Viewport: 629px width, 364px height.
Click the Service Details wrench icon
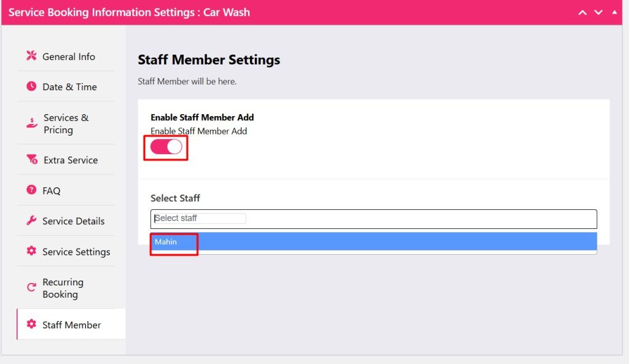(x=31, y=221)
